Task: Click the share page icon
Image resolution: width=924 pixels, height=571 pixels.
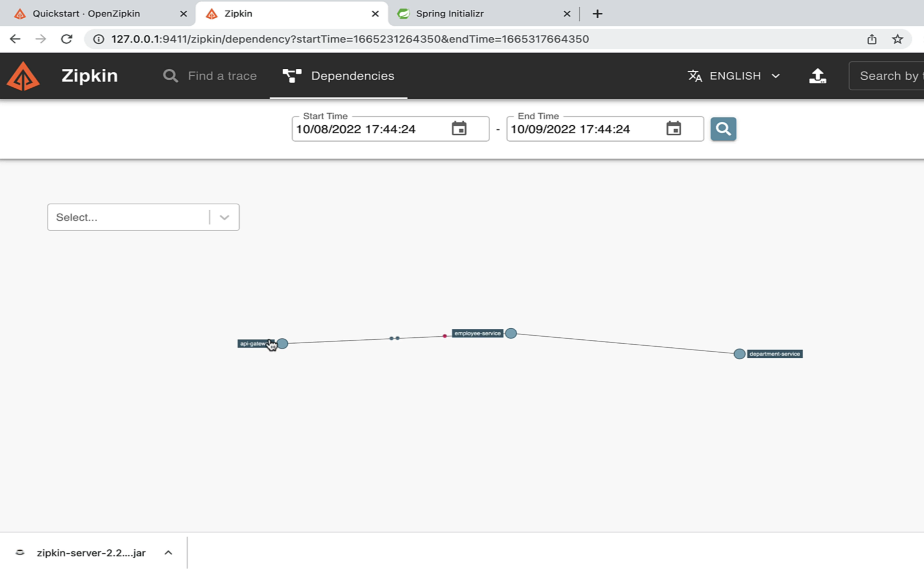Action: pyautogui.click(x=872, y=39)
